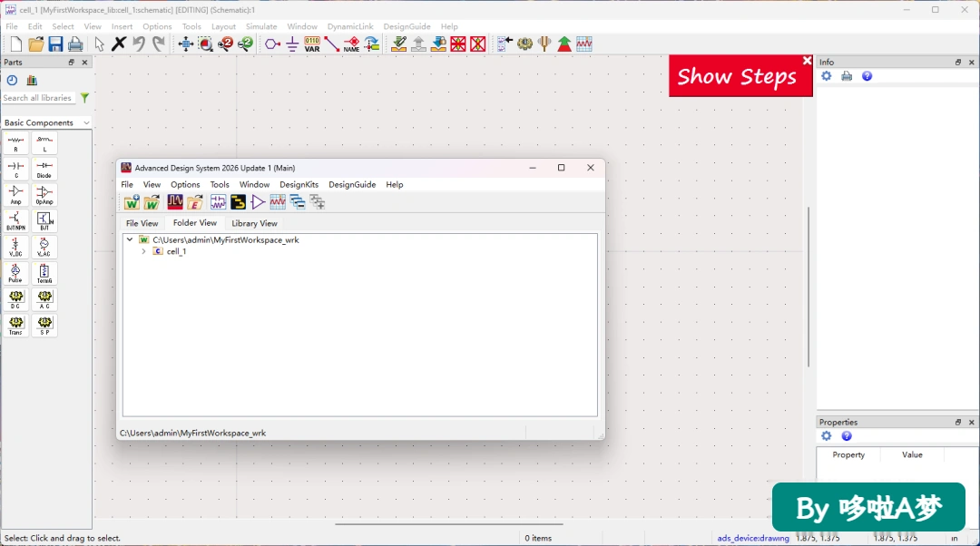Click wire/pin label NAME icon
This screenshot has height=546, width=980.
point(351,44)
